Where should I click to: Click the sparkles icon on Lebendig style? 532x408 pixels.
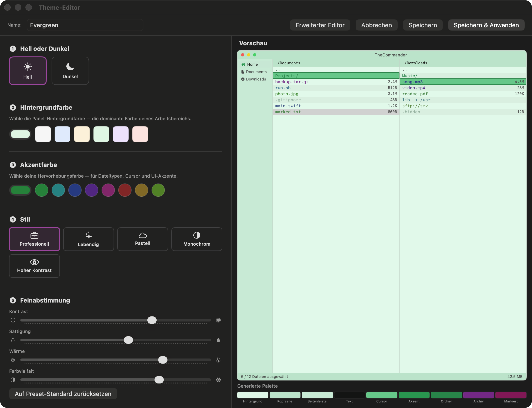[x=88, y=235]
